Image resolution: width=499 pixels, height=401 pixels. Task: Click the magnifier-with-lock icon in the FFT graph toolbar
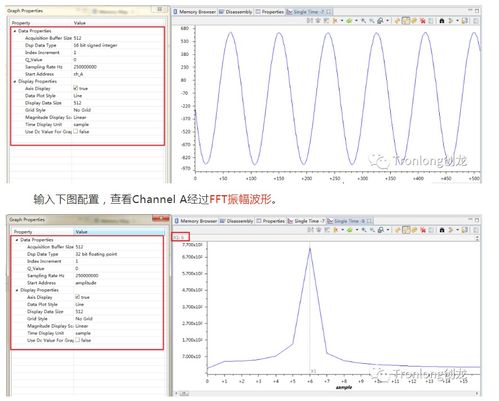click(x=381, y=230)
